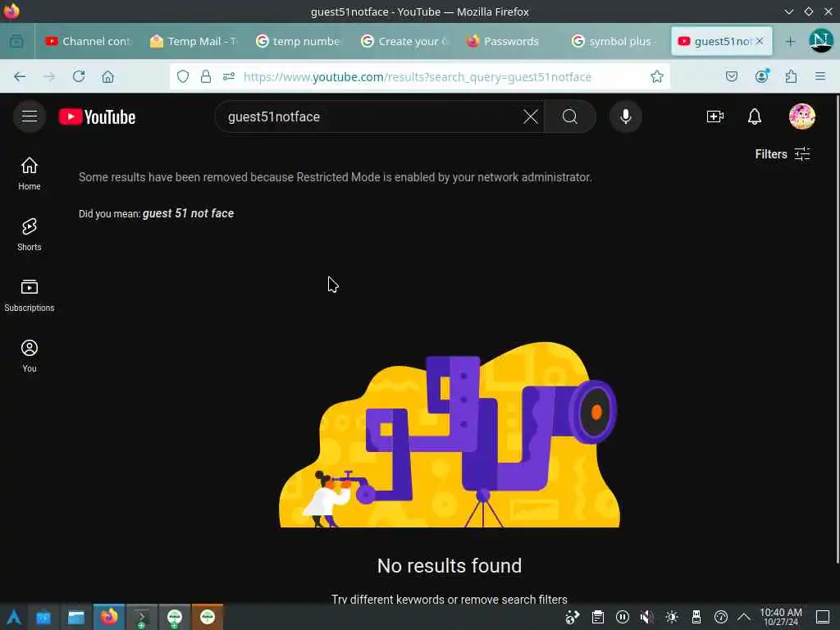Clear the search query with the X
Image resolution: width=840 pixels, height=630 pixels.
[x=531, y=116]
